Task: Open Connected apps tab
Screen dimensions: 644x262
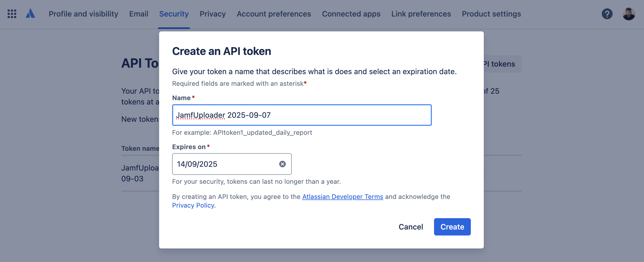Action: [x=351, y=14]
